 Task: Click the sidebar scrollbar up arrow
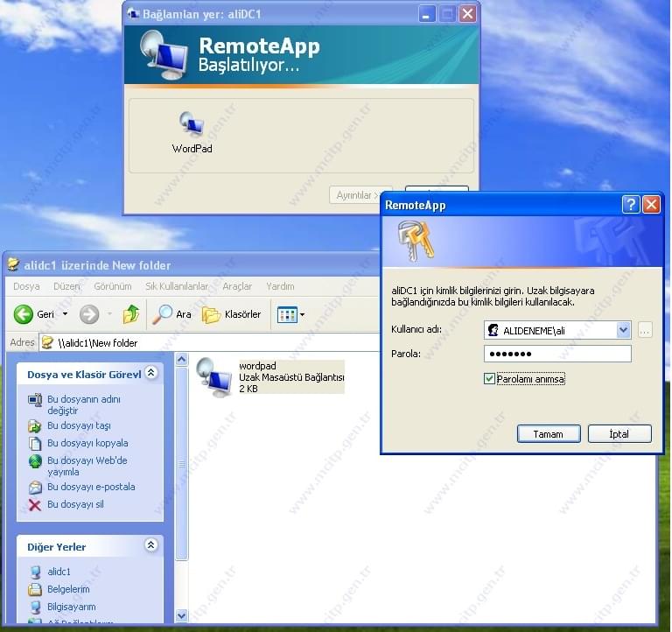[182, 359]
